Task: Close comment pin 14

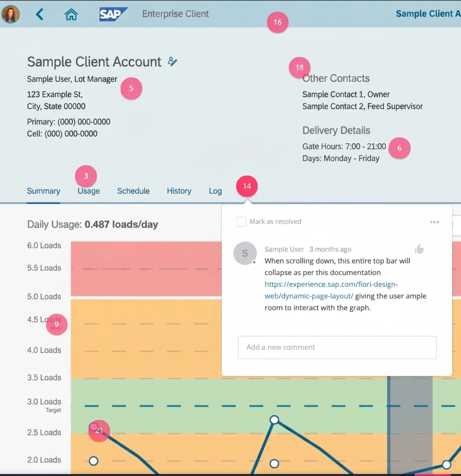Action: point(247,186)
